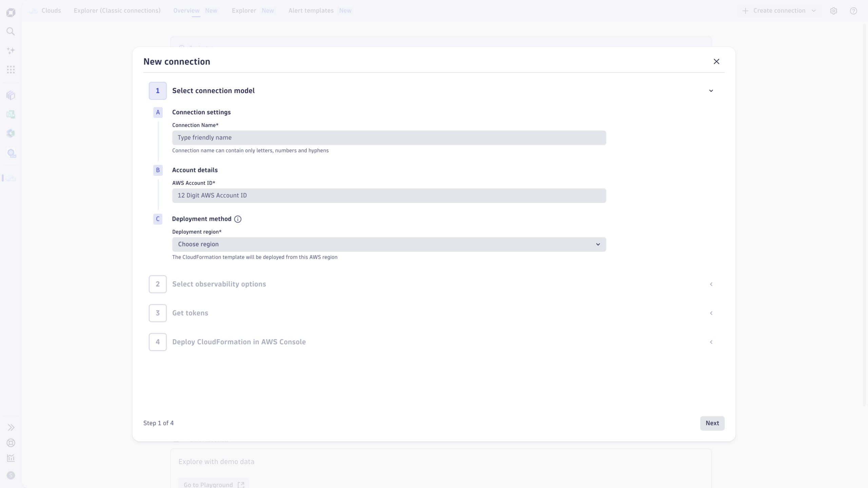Open search in the left sidebar
868x488 pixels.
11,32
